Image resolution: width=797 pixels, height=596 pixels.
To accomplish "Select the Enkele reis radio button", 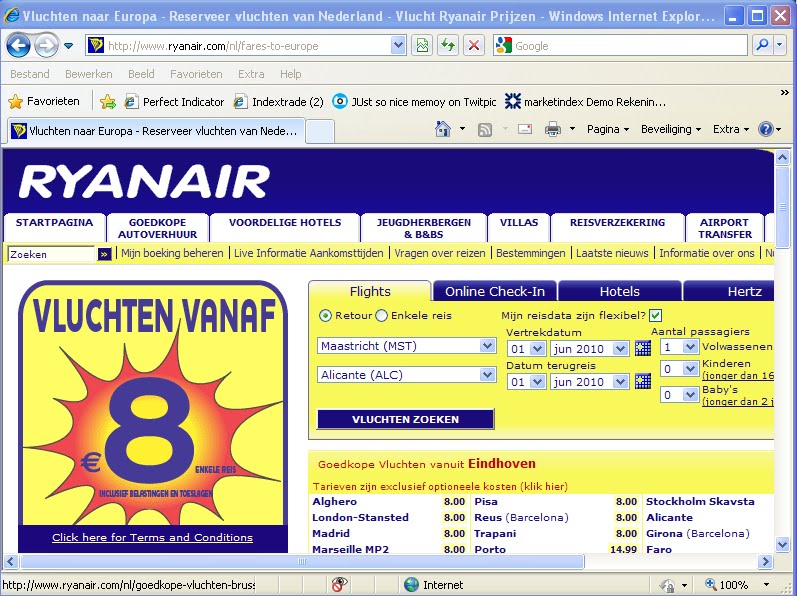I will point(381,316).
